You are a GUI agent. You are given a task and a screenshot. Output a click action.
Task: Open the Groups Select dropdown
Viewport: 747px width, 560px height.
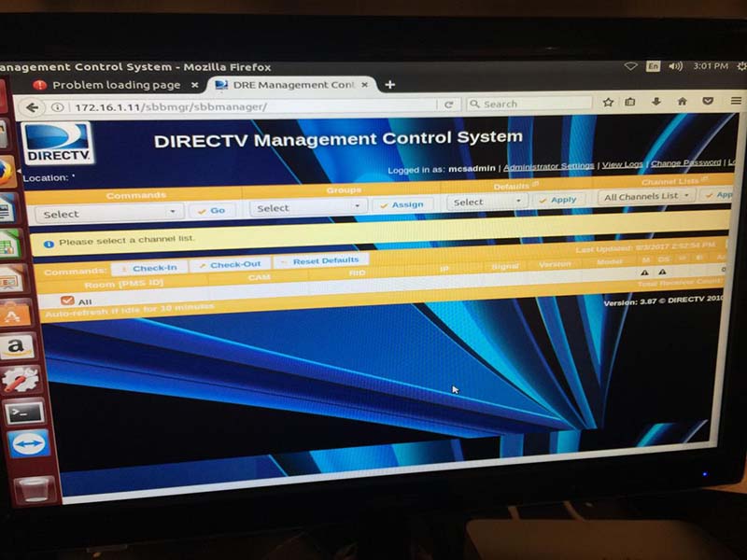pos(308,207)
